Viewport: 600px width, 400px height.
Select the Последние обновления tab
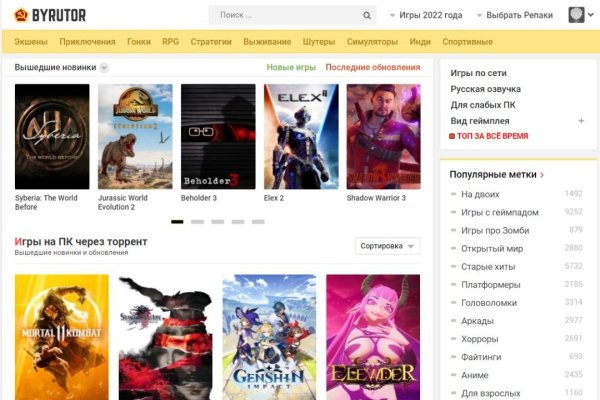click(x=372, y=67)
